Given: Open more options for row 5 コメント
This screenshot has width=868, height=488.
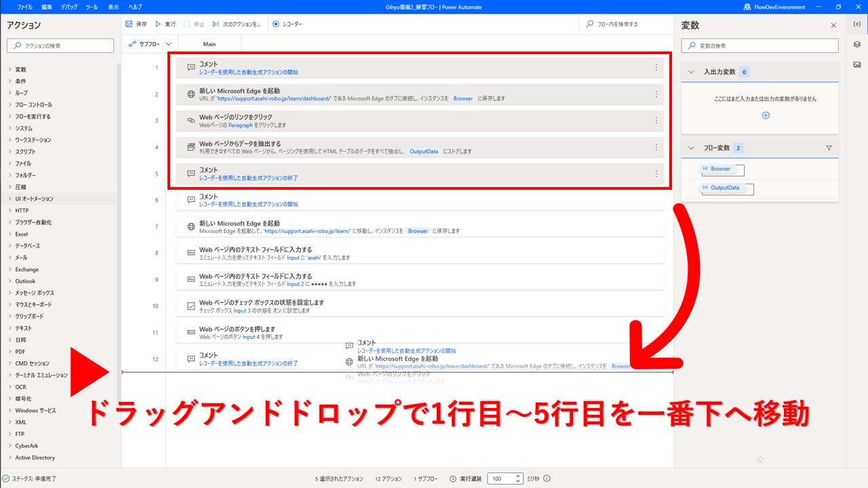Looking at the screenshot, I should [x=656, y=174].
